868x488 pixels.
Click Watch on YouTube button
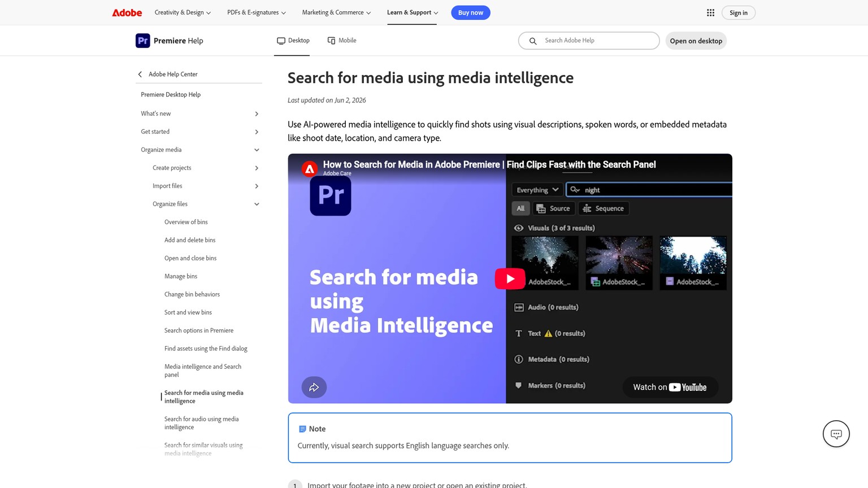[x=670, y=387]
